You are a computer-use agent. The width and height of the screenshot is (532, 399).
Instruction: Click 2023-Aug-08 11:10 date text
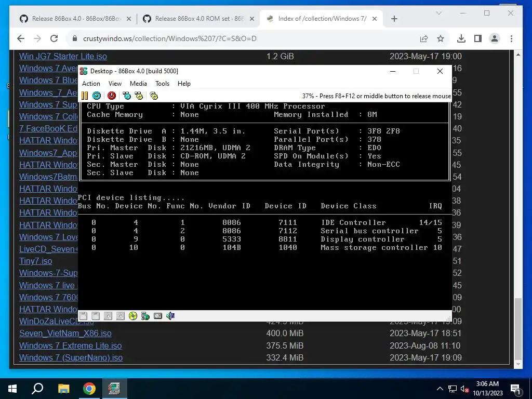click(425, 345)
